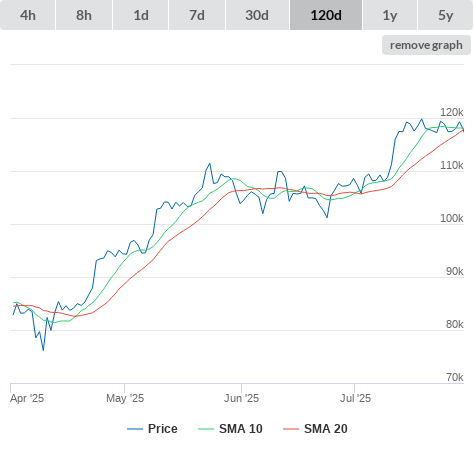Click the Apr '25 axis label
Image resolution: width=474 pixels, height=455 pixels.
27,398
